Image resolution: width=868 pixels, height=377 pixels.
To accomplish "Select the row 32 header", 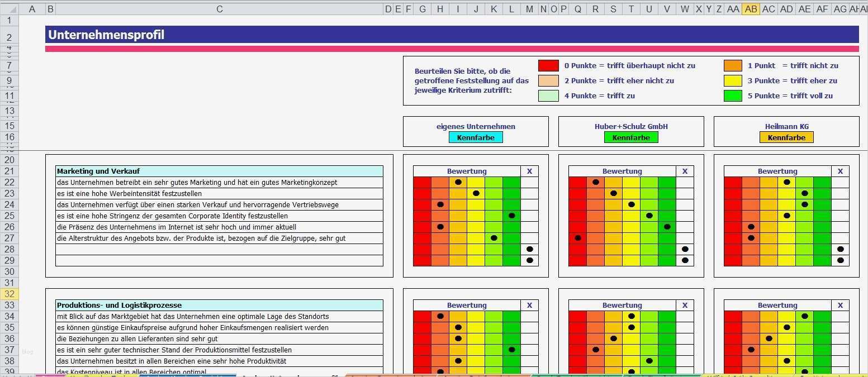I will coord(9,293).
